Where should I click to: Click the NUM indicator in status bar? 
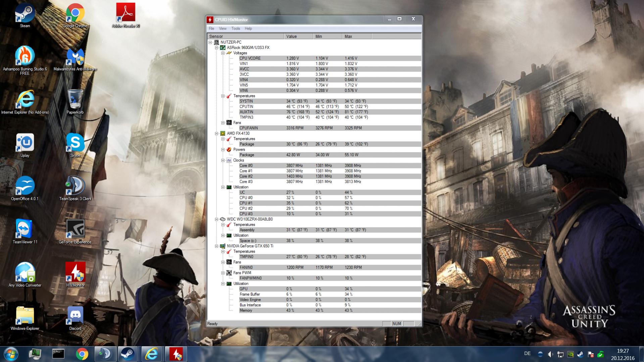point(397,324)
